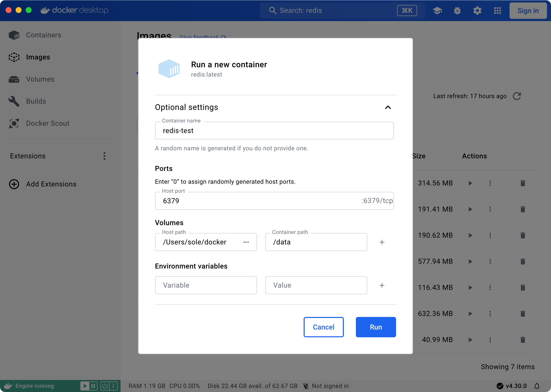
Task: Open more actions for 577.94 MB image
Action: [x=490, y=262]
